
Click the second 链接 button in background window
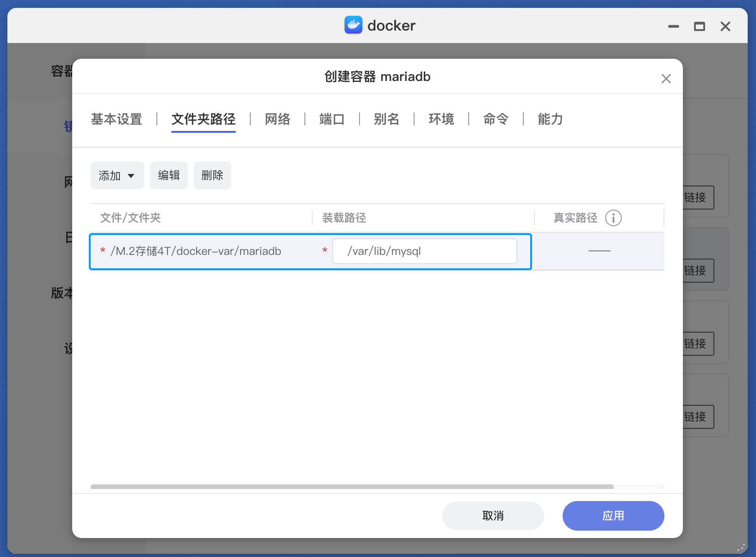point(698,271)
